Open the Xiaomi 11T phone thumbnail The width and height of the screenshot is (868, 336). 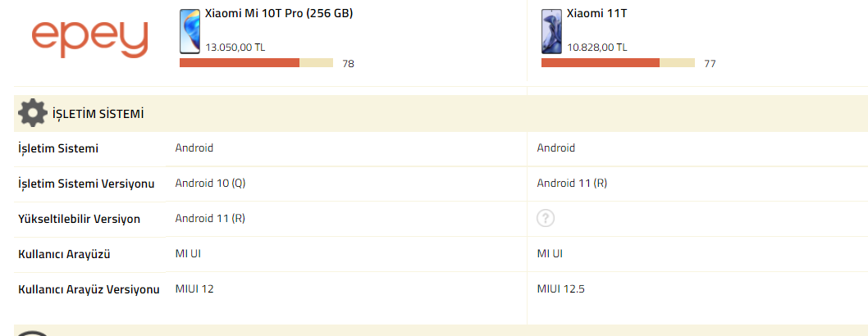coord(551,32)
